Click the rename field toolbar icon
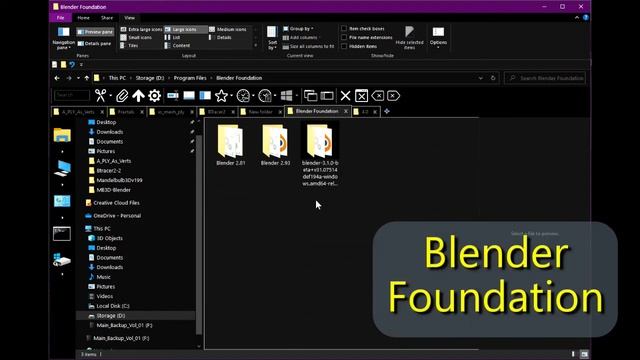640x360 pixels. (x=173, y=96)
